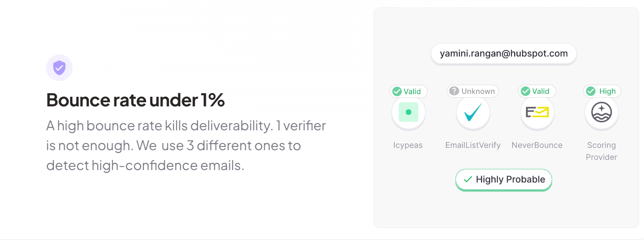Click the green check in High badge
Screen dimensions: 644x240
pyautogui.click(x=591, y=91)
